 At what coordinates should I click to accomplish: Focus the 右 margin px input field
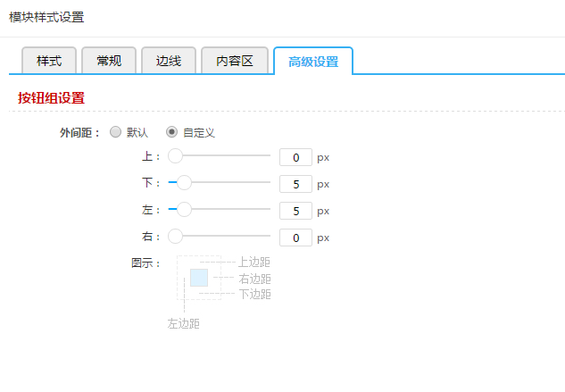tap(295, 238)
